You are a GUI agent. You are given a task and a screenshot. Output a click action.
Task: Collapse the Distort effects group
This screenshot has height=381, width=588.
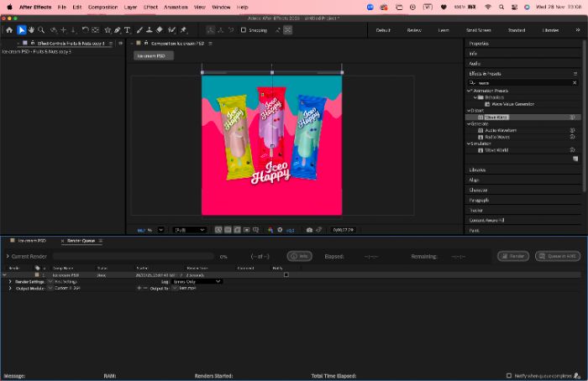click(x=469, y=111)
